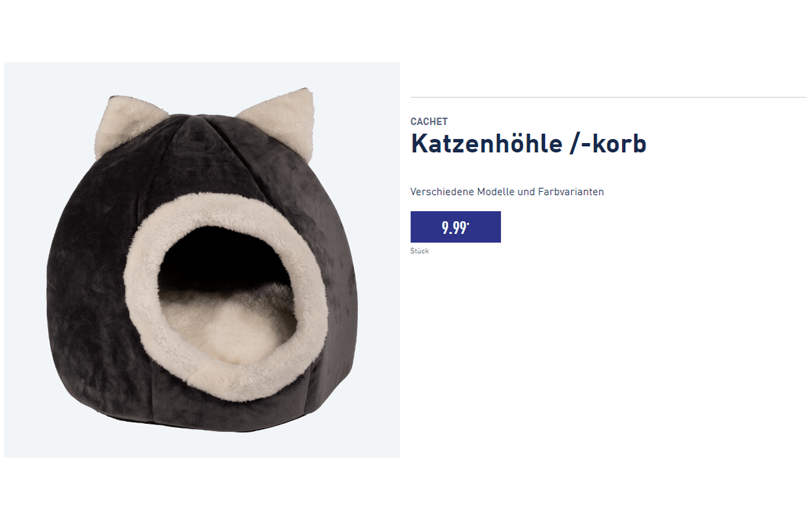812x524 pixels.
Task: Click the '/-korb' part of the title
Action: [x=608, y=144]
